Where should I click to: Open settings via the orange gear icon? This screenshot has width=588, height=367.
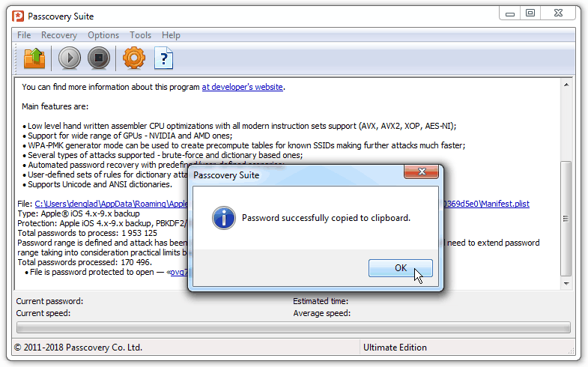pos(134,58)
